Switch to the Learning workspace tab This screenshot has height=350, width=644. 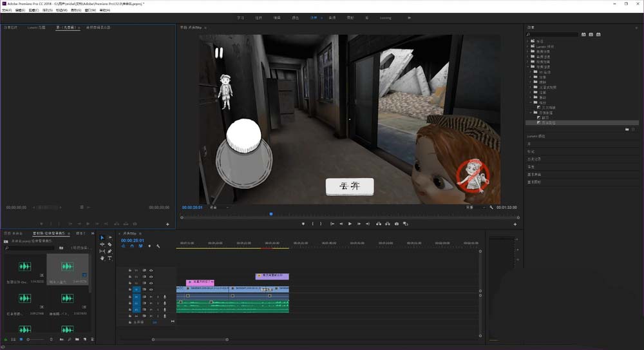[x=385, y=18]
